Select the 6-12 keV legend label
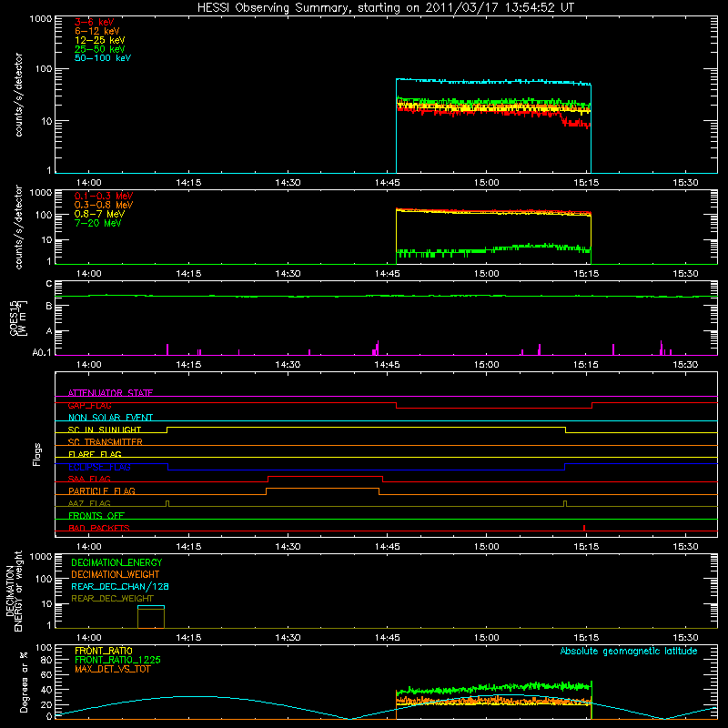This screenshot has height=728, width=728. pyautogui.click(x=97, y=31)
